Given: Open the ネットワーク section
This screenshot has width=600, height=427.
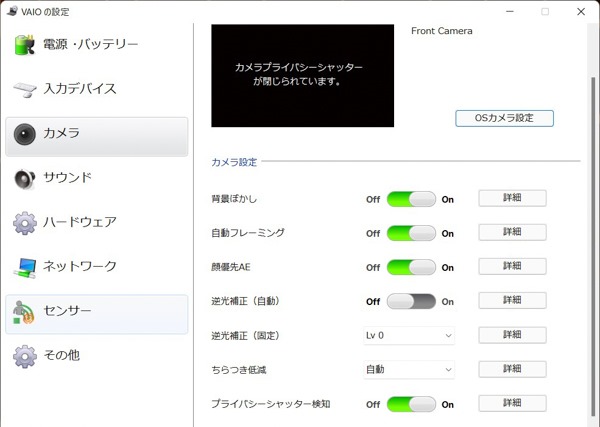Looking at the screenshot, I should [97, 267].
